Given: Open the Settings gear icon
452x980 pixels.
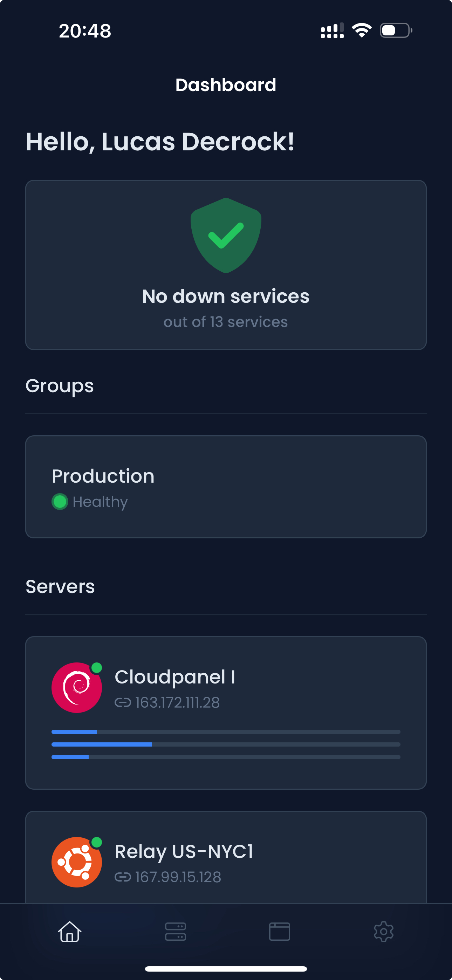Looking at the screenshot, I should click(384, 931).
